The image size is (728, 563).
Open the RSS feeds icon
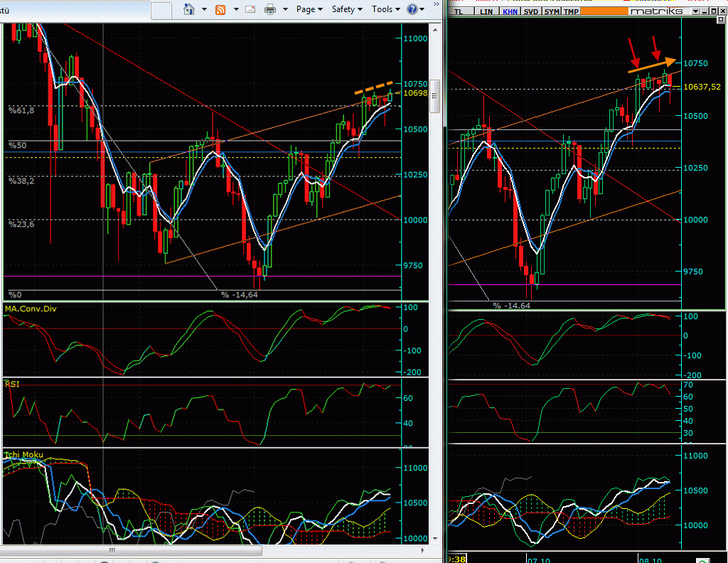220,9
